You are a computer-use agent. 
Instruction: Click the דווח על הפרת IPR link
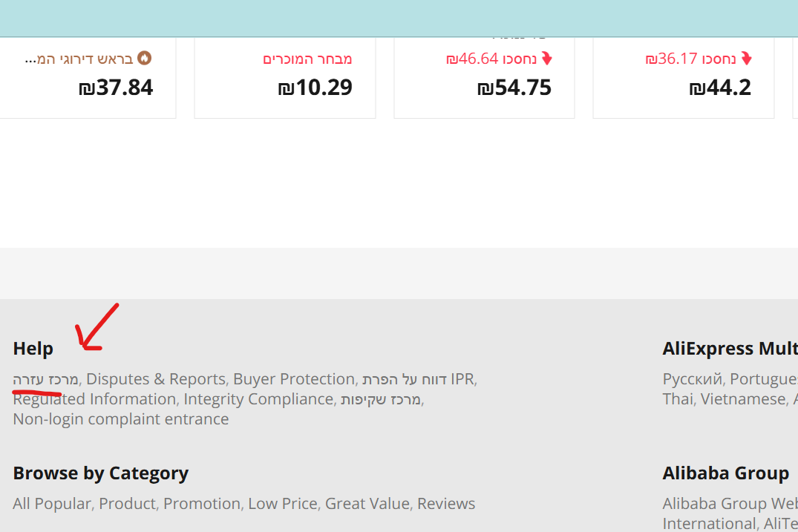pyautogui.click(x=419, y=379)
